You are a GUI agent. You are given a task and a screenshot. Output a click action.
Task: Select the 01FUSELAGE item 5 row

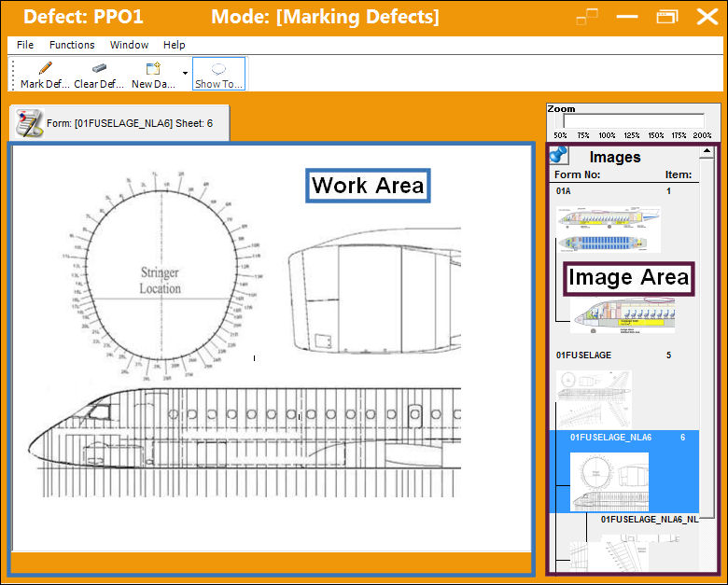click(624, 355)
